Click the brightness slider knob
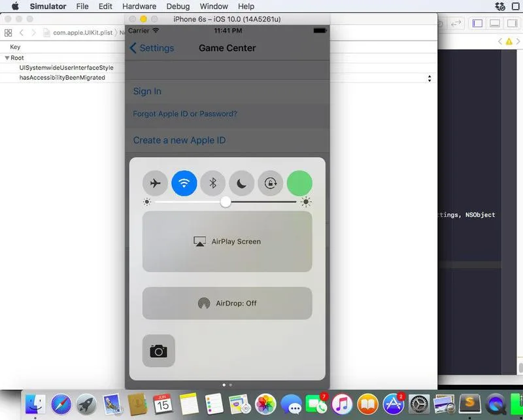The height and width of the screenshot is (420, 523). [x=226, y=201]
